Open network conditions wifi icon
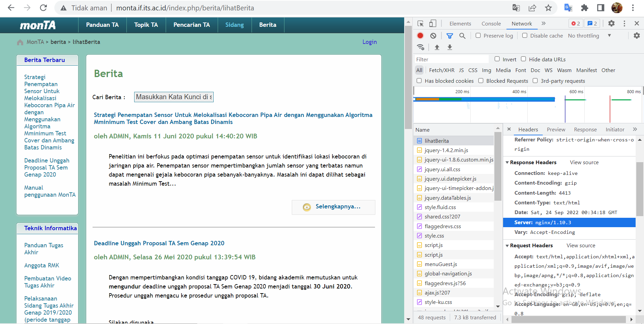Screen dimensions: 644x324 (x=421, y=47)
